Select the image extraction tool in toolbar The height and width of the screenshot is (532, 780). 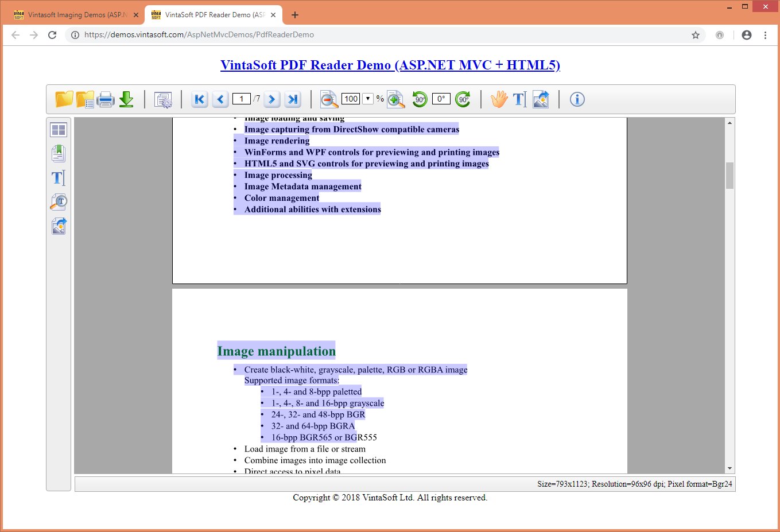point(541,99)
